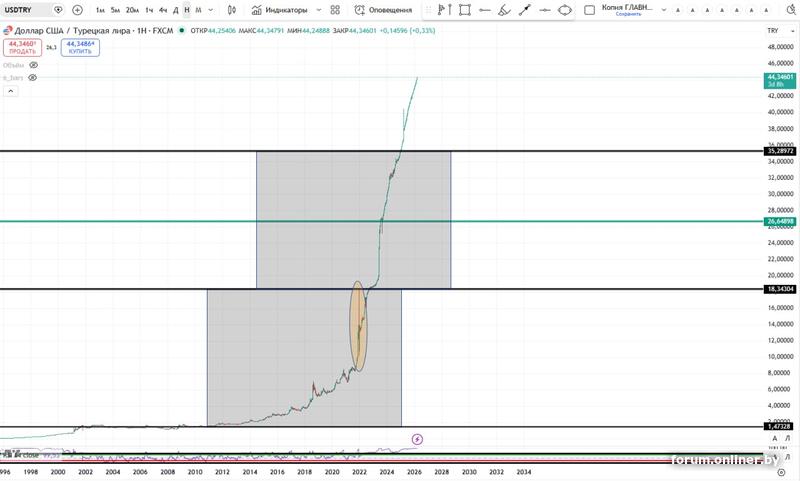Click the 2030 label on time axis
Screen dimensions: 800x481
pos(469,472)
